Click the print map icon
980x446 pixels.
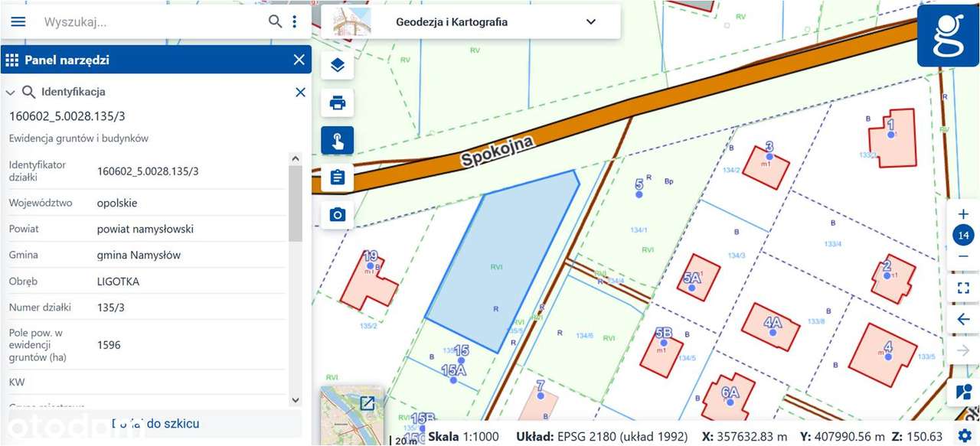(x=338, y=103)
